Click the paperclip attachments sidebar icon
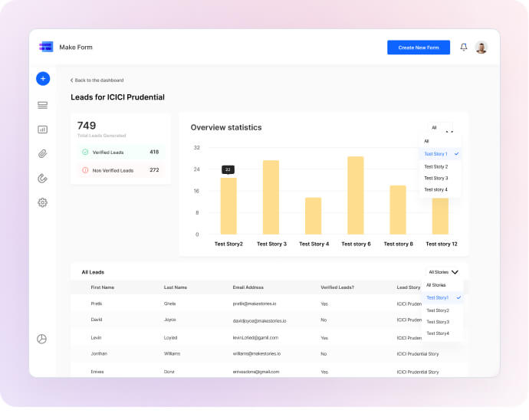Image resolution: width=529 pixels, height=420 pixels. click(x=42, y=153)
